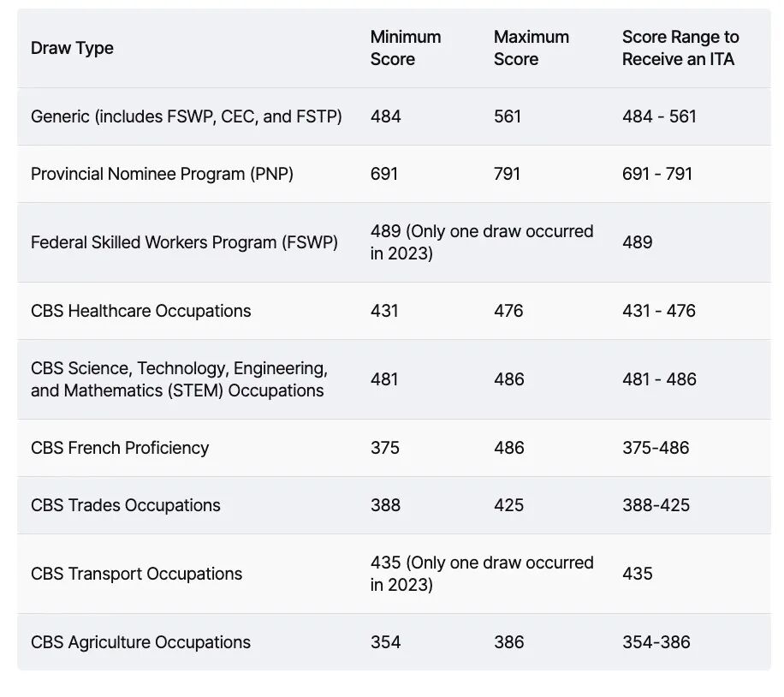
Task: Click the CBS Trades Occupations row label
Action: coord(126,505)
